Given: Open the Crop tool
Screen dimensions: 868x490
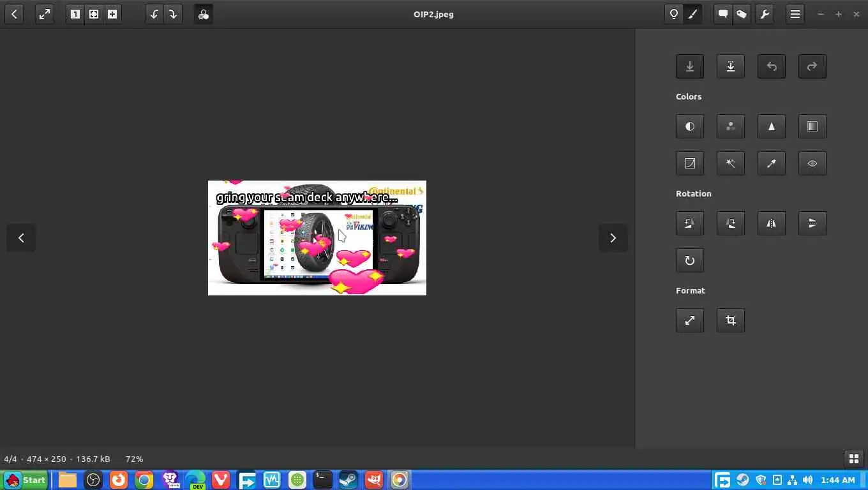Looking at the screenshot, I should click(731, 320).
